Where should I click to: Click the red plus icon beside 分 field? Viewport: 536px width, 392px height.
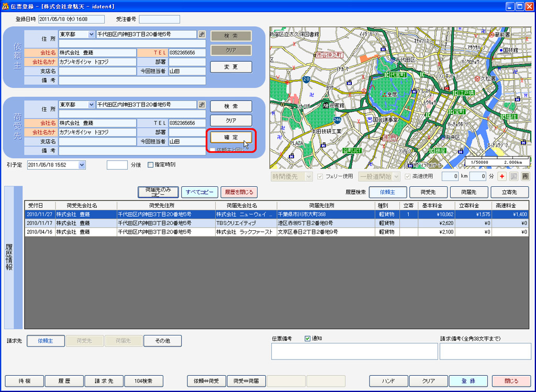[x=502, y=176]
